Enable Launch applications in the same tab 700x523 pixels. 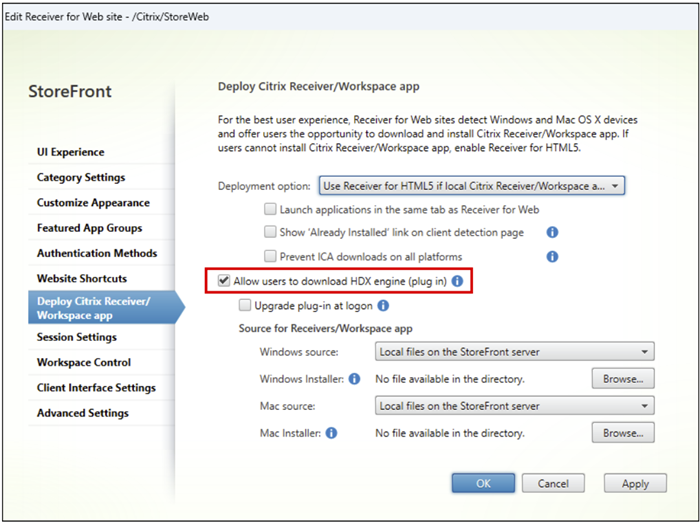pyautogui.click(x=270, y=209)
